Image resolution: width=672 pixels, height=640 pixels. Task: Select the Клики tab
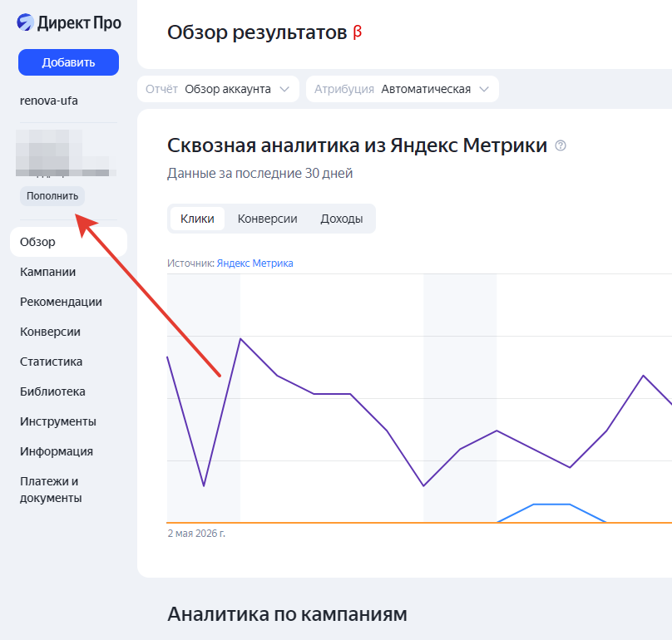tap(197, 219)
